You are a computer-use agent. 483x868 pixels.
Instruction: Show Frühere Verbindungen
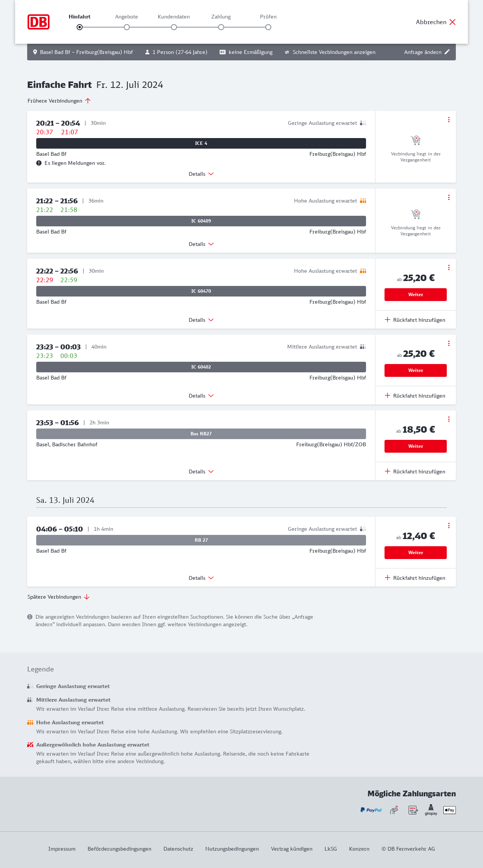[x=59, y=101]
